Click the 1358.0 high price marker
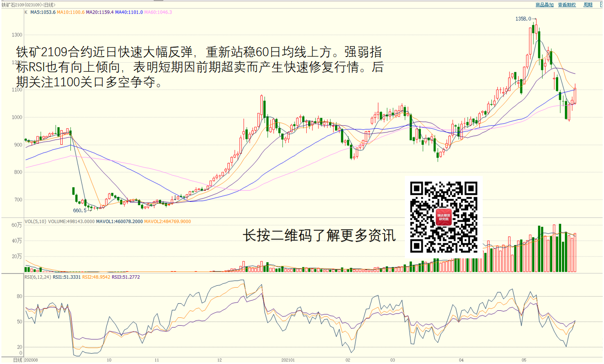 coord(523,19)
